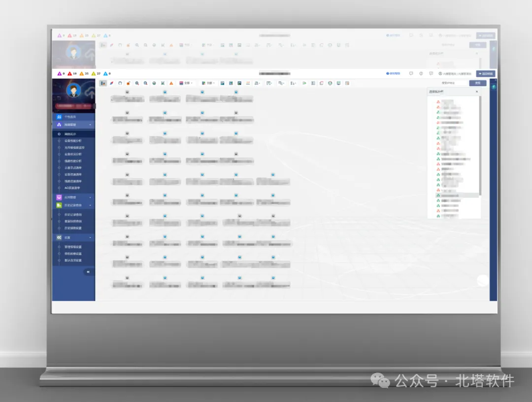Click the red alarm triangle showing 19

coord(72,73)
